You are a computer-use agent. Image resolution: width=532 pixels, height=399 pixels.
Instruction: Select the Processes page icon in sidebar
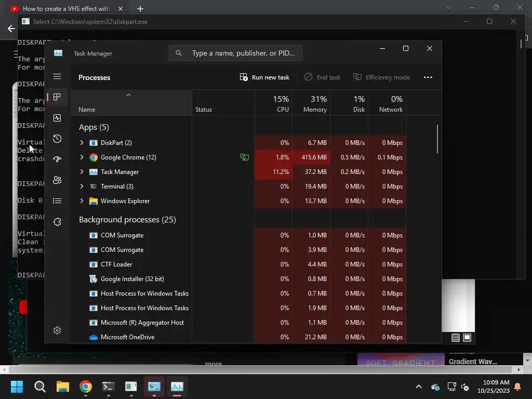click(x=57, y=97)
